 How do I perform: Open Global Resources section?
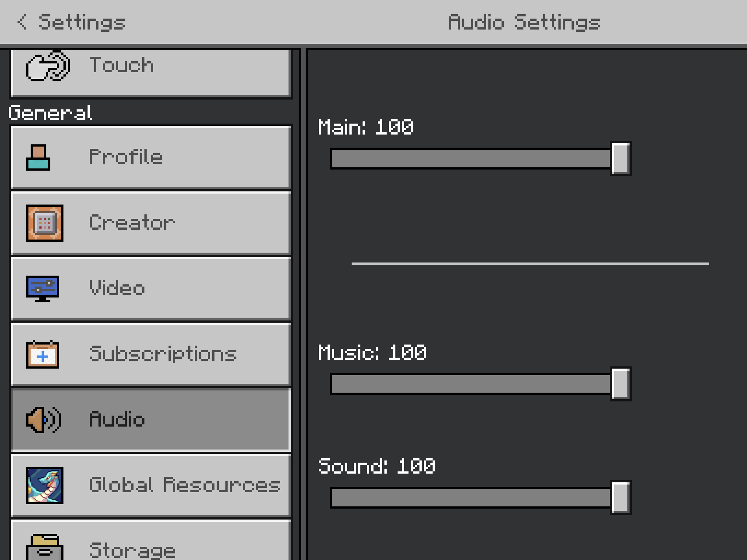[185, 485]
